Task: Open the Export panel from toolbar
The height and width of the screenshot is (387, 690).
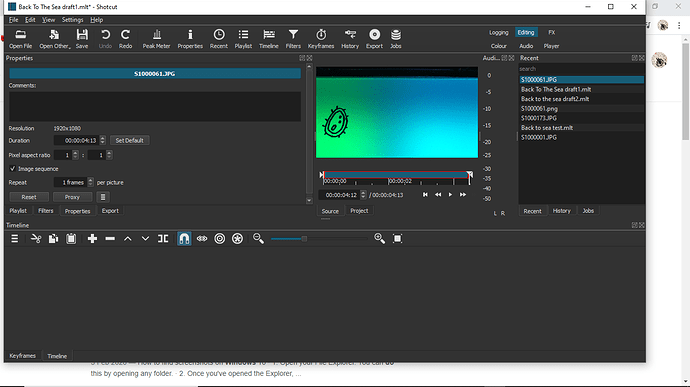Action: point(374,38)
